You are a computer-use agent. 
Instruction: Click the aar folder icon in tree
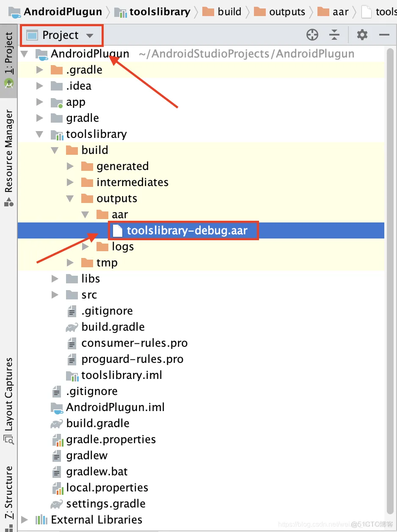pos(102,214)
